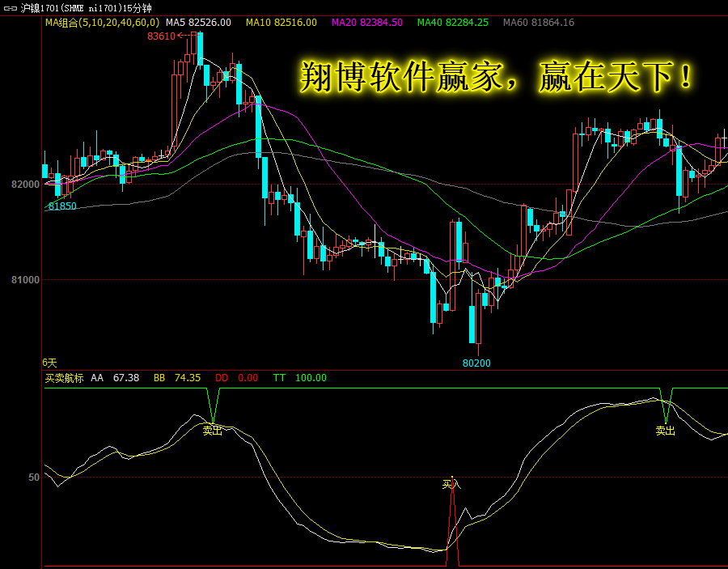
Task: Select the MA5 82526.00 value
Action: point(198,23)
